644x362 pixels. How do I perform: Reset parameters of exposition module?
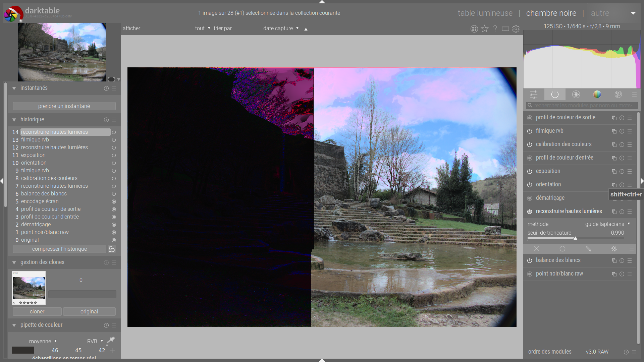(622, 172)
